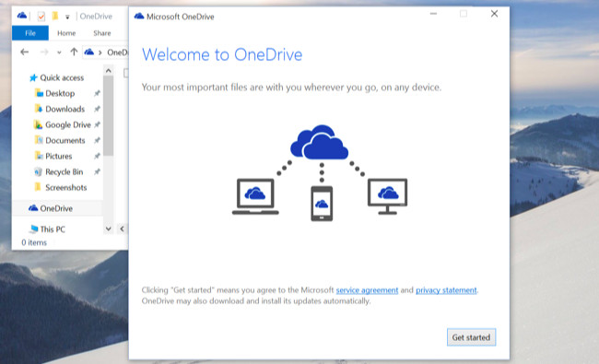Unpin Desktop using its pin icon
This screenshot has height=364, width=599.
click(97, 93)
